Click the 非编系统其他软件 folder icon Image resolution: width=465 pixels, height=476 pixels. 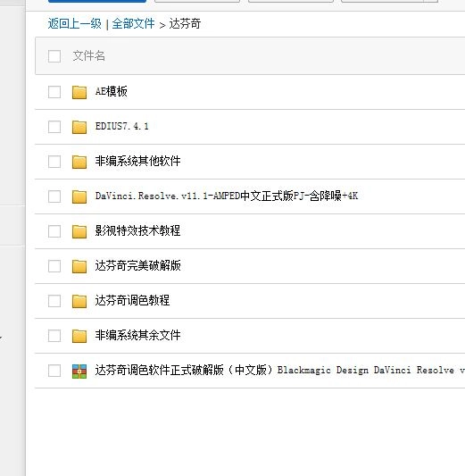[79, 163]
